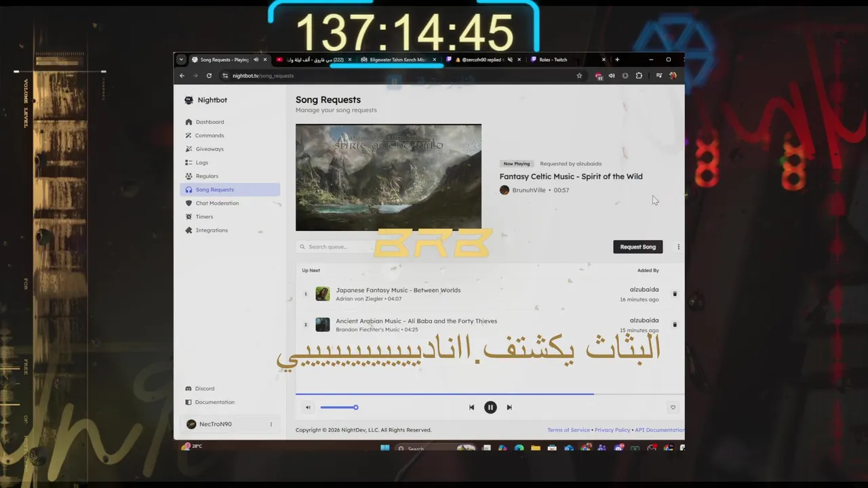
Task: Open the Commands section
Action: (x=230, y=136)
